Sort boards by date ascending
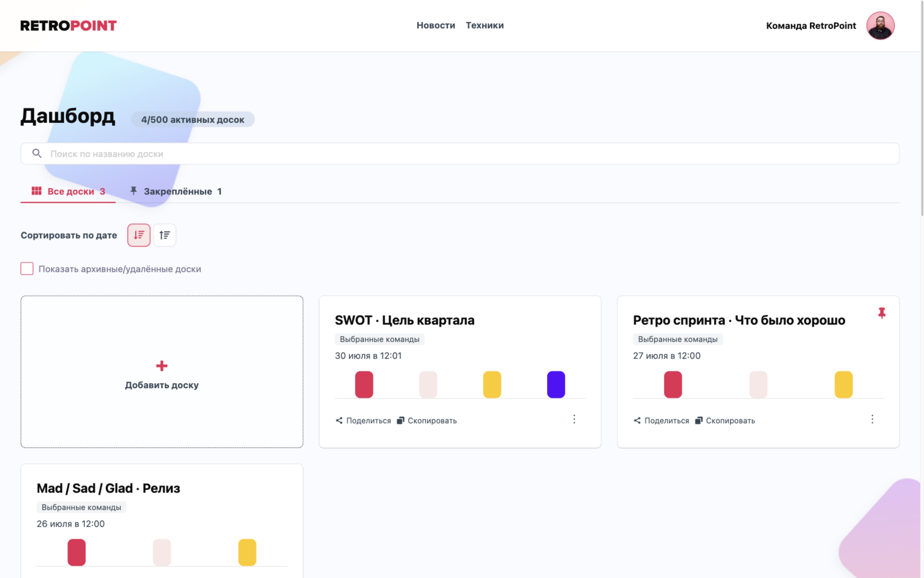The height and width of the screenshot is (578, 924). click(165, 235)
